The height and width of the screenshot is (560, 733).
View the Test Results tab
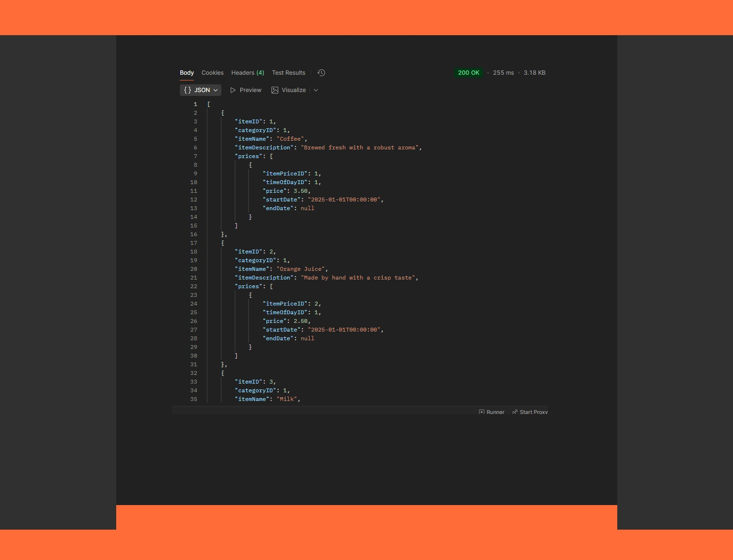[288, 73]
